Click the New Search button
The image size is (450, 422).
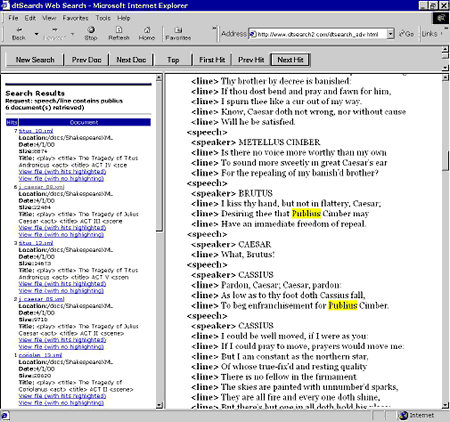35,60
